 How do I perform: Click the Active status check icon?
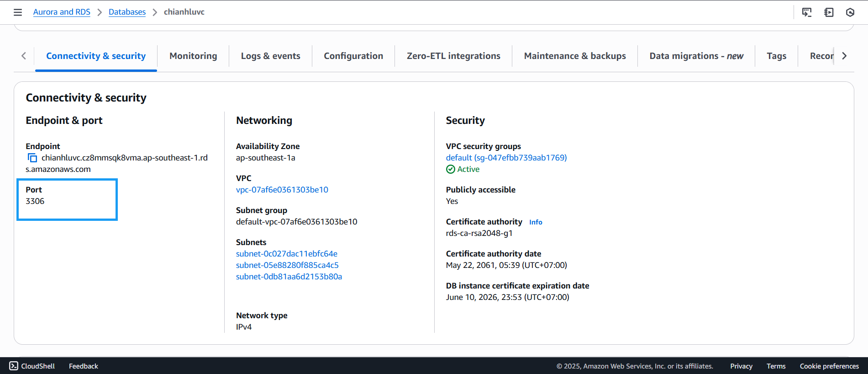click(451, 169)
